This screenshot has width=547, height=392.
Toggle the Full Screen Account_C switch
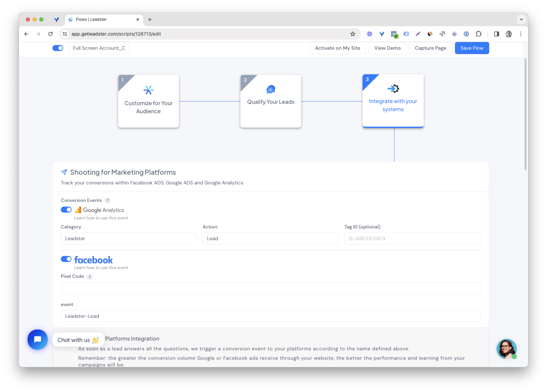click(x=58, y=48)
